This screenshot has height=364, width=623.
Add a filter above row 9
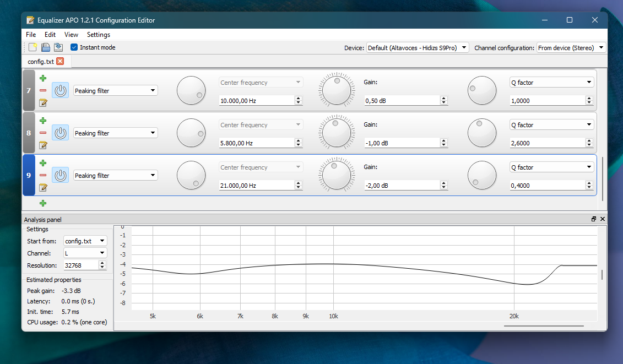click(43, 163)
